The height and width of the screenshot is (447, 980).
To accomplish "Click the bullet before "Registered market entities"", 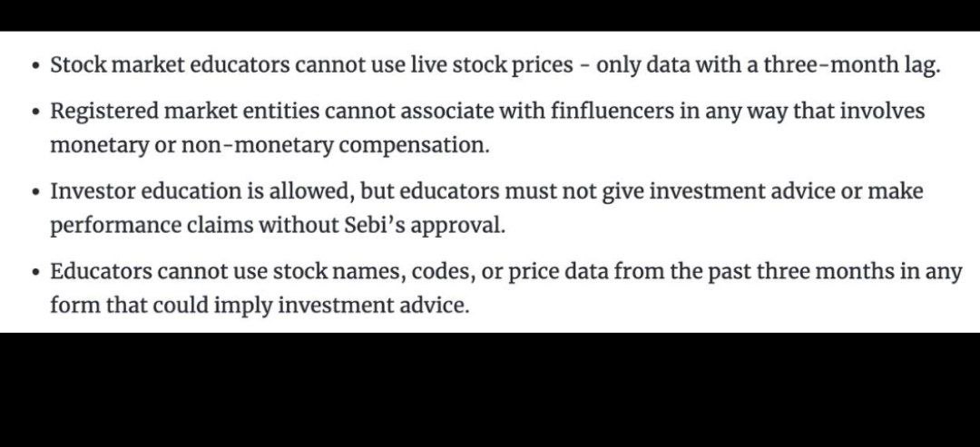I will pos(34,112).
